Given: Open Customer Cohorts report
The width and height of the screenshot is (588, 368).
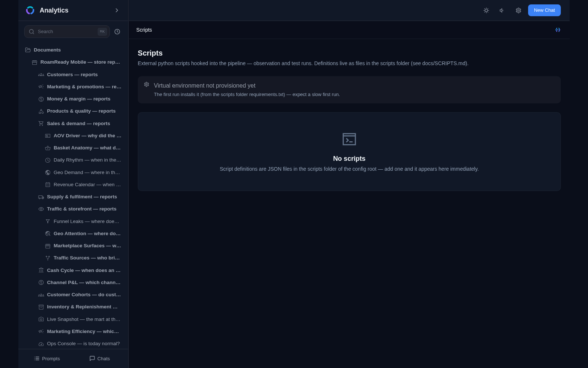Looking at the screenshot, I should pyautogui.click(x=73, y=295).
